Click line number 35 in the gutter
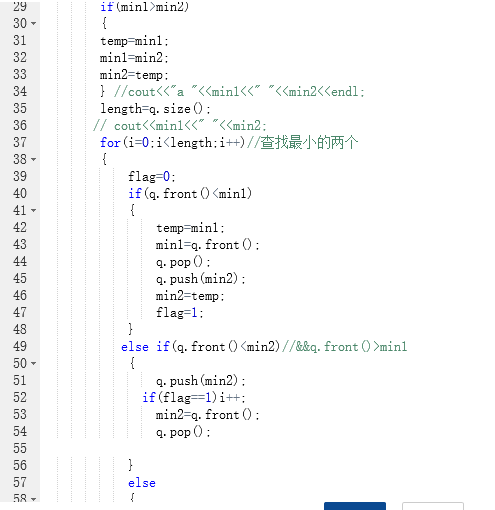The height and width of the screenshot is (510, 495). 20,109
